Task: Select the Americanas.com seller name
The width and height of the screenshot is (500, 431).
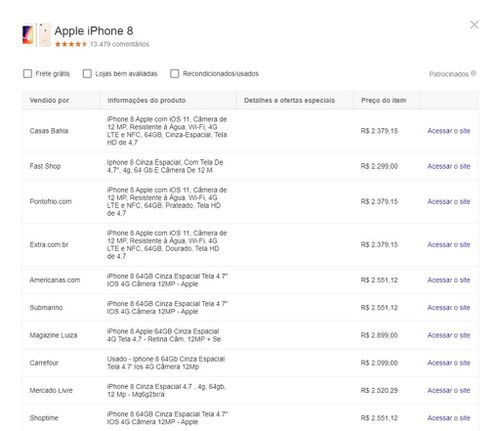Action: pos(55,280)
